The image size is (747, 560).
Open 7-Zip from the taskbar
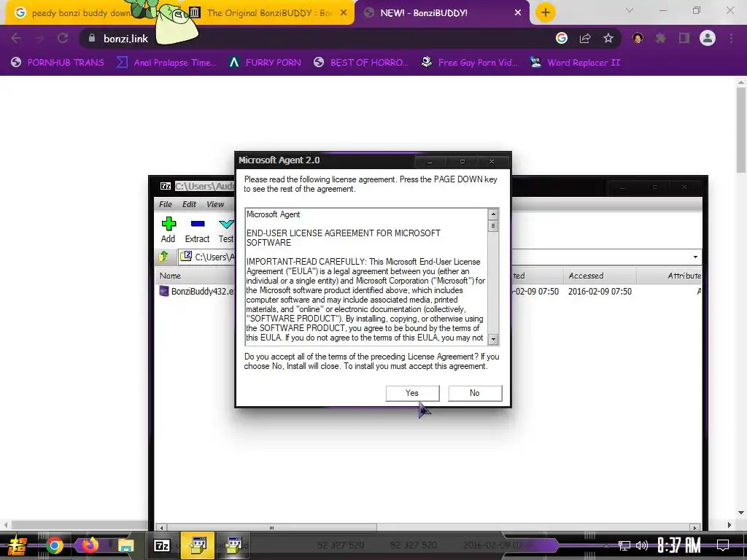[162, 545]
